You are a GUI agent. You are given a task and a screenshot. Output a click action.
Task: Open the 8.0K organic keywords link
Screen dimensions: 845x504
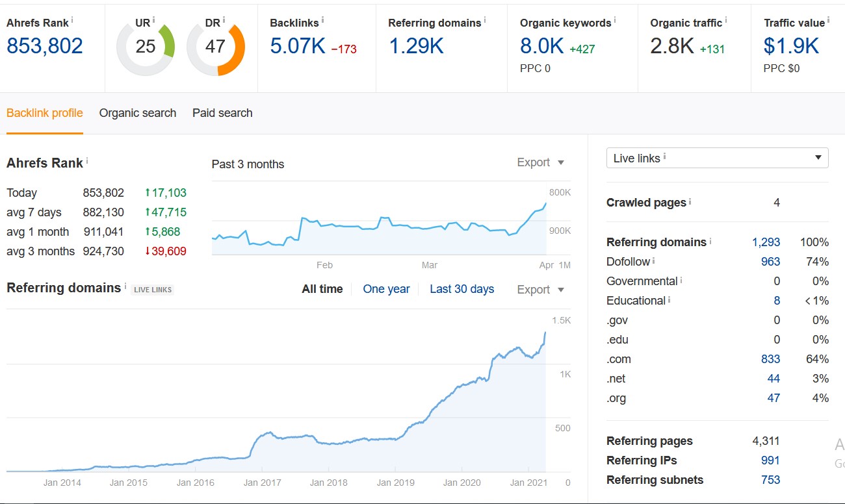[x=542, y=45]
